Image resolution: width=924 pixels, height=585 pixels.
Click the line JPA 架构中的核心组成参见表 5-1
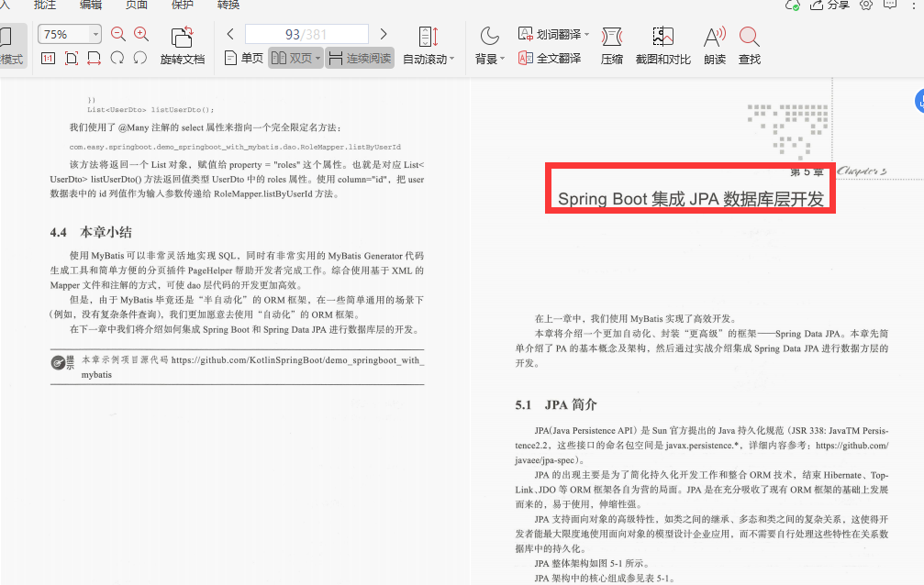point(605,578)
